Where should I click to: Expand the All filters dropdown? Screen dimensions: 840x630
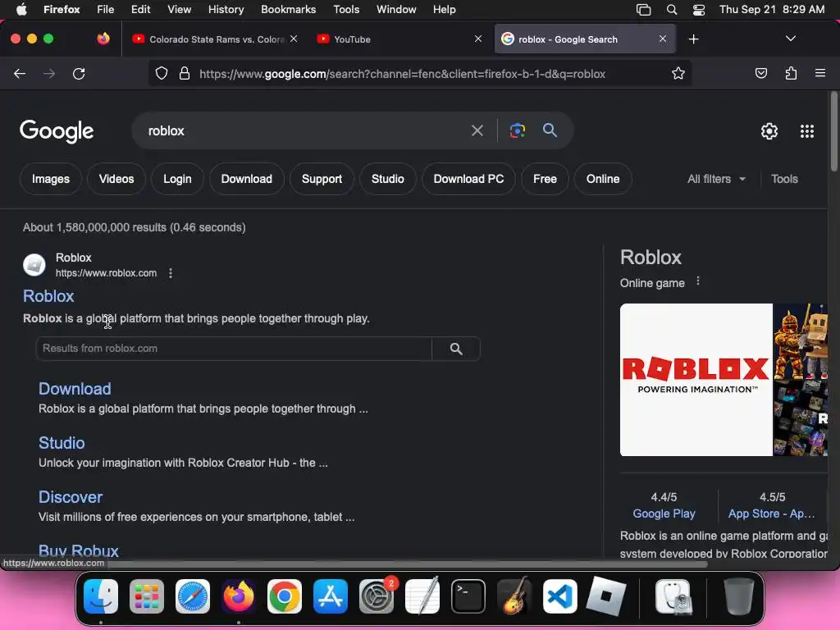716,179
